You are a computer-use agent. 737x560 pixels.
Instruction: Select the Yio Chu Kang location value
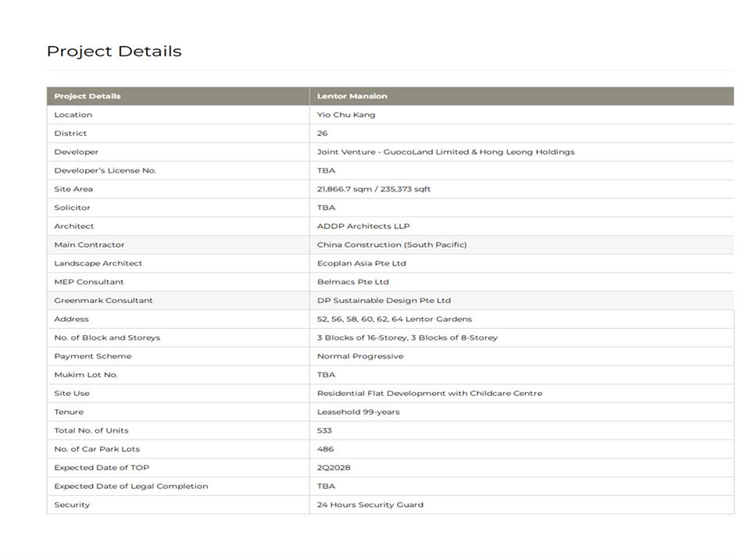click(345, 115)
